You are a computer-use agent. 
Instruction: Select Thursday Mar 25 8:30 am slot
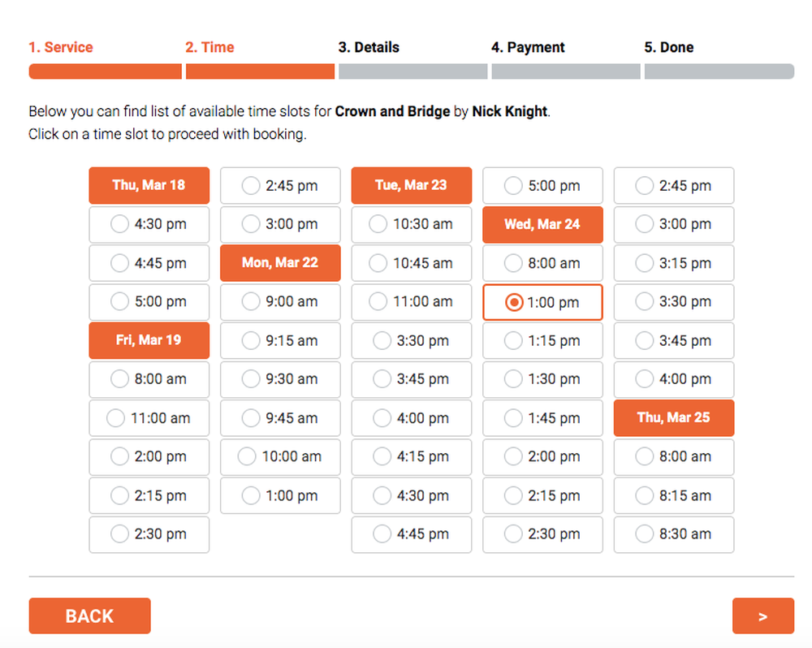[x=674, y=534]
